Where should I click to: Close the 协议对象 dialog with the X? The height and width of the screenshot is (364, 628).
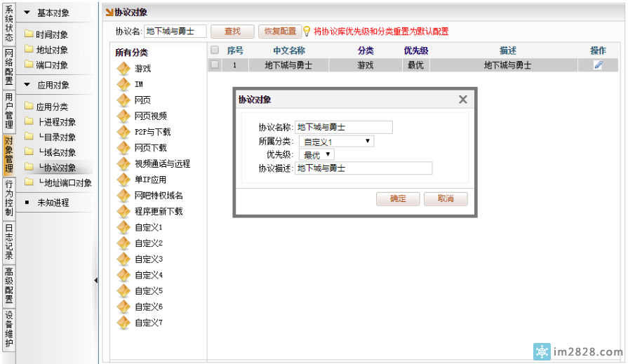pos(462,100)
